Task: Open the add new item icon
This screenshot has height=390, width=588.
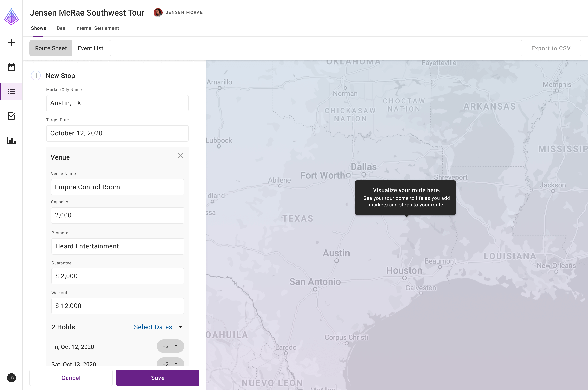Action: point(11,42)
